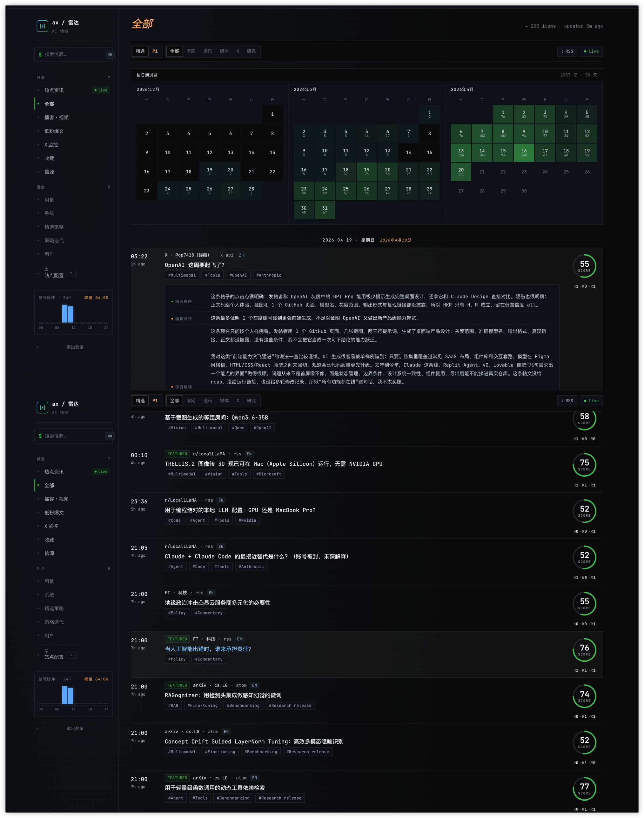The width and height of the screenshot is (644, 818).
Task: Open the OpenAI 这周要起飞了? post title
Action: pyautogui.click(x=195, y=265)
